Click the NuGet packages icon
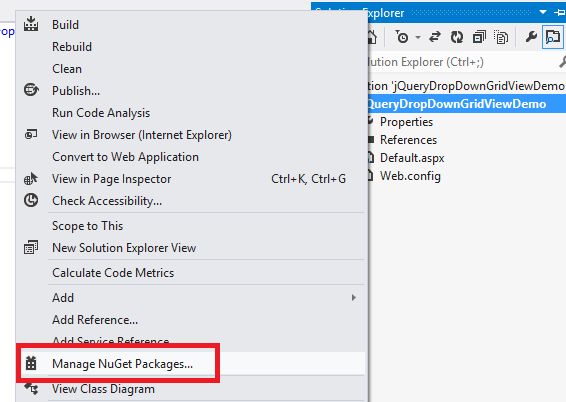 [x=31, y=363]
